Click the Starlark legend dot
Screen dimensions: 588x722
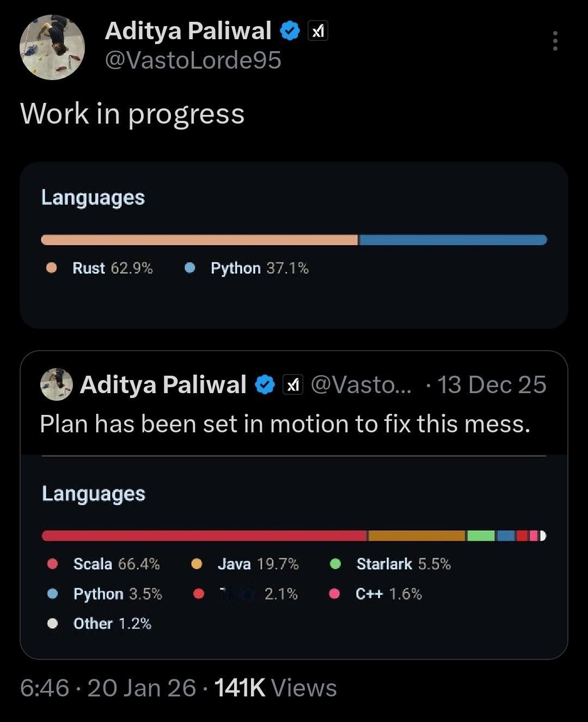336,564
